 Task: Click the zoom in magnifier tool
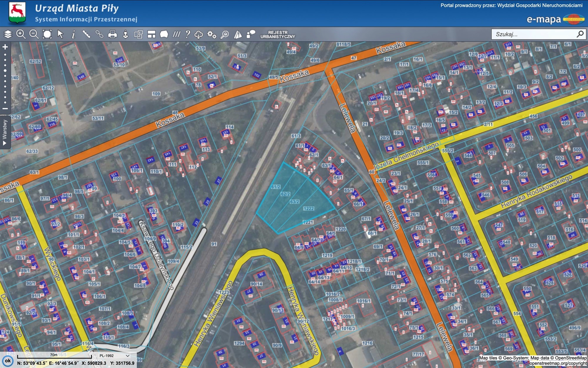(x=21, y=34)
